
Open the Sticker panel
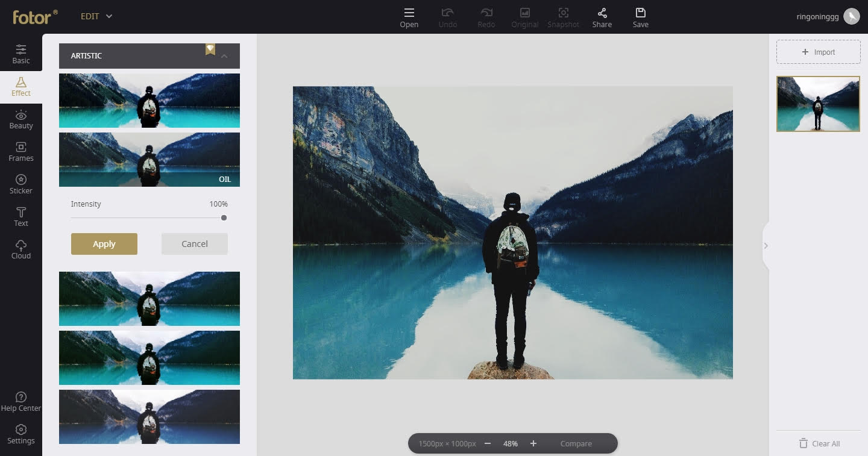(x=21, y=184)
